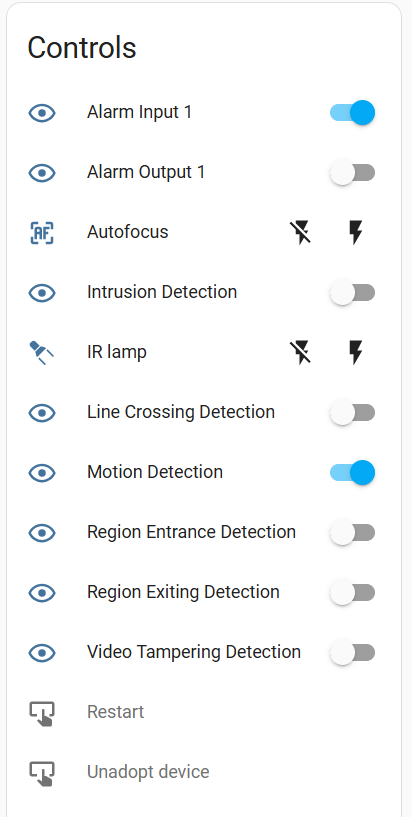Image resolution: width=412 pixels, height=817 pixels.
Task: Enable Region Entrance Detection toggle
Action: click(353, 533)
